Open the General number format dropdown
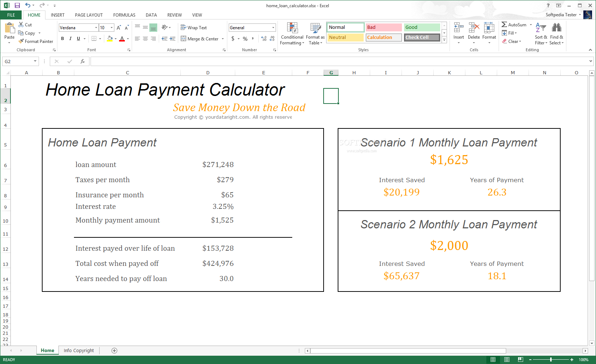 273,27
